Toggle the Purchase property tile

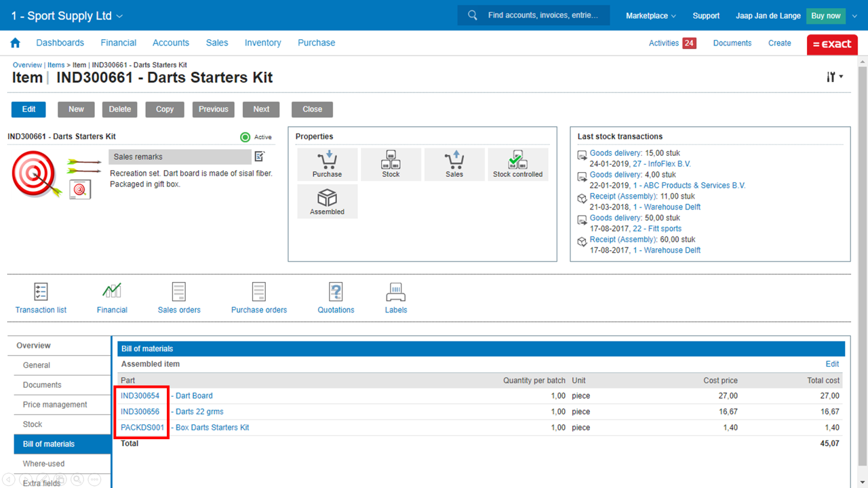327,165
